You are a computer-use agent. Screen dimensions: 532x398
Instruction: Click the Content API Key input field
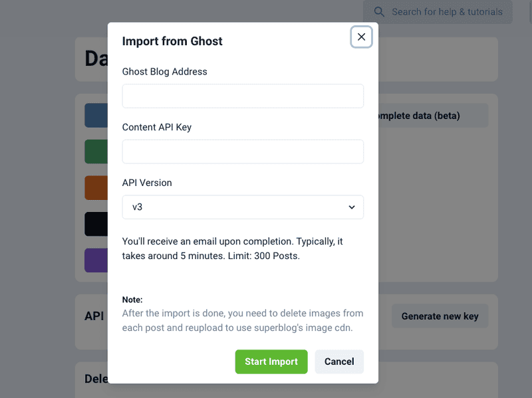point(243,151)
